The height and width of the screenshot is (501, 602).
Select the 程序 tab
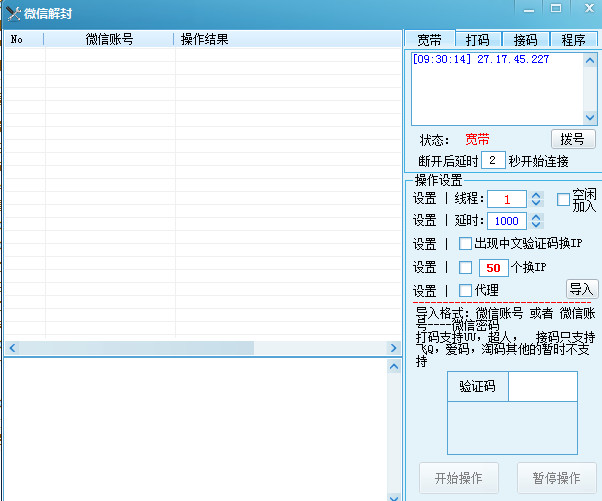[x=573, y=40]
